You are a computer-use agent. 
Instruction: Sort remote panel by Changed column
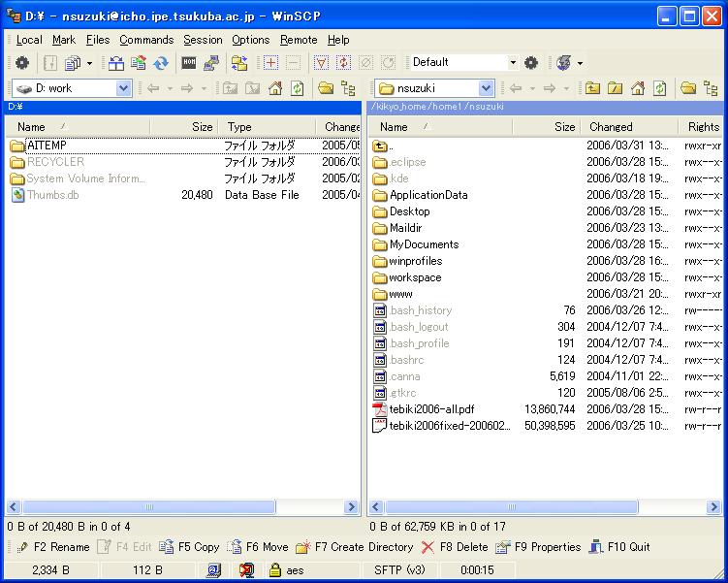coord(629,126)
